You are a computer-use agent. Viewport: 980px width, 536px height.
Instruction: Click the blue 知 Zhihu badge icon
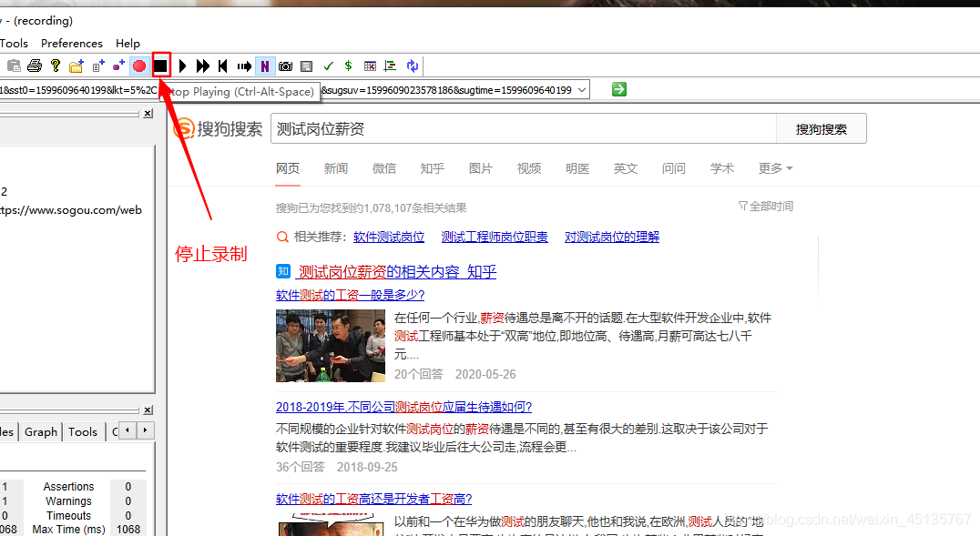click(x=283, y=271)
